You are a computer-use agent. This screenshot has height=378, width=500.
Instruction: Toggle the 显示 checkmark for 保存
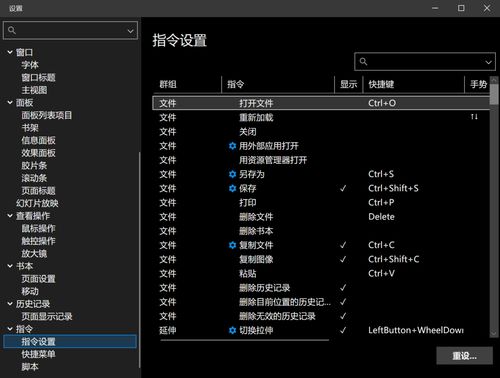click(x=343, y=188)
